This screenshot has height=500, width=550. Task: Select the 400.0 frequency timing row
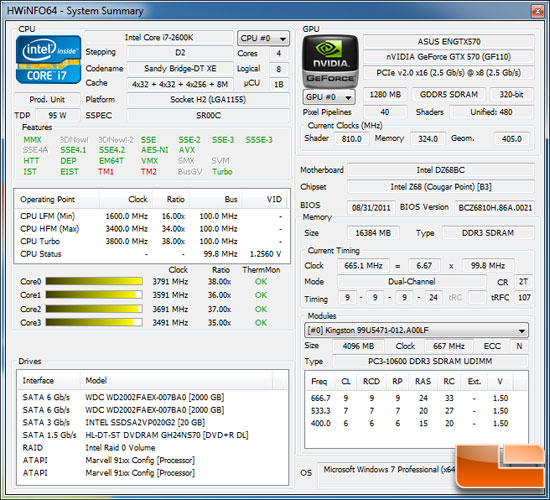pyautogui.click(x=416, y=424)
